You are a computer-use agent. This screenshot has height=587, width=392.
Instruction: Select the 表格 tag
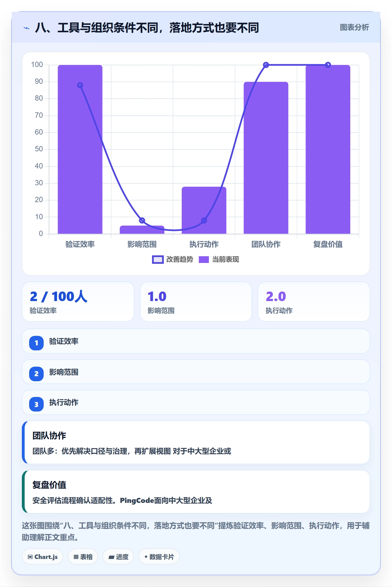(x=83, y=557)
